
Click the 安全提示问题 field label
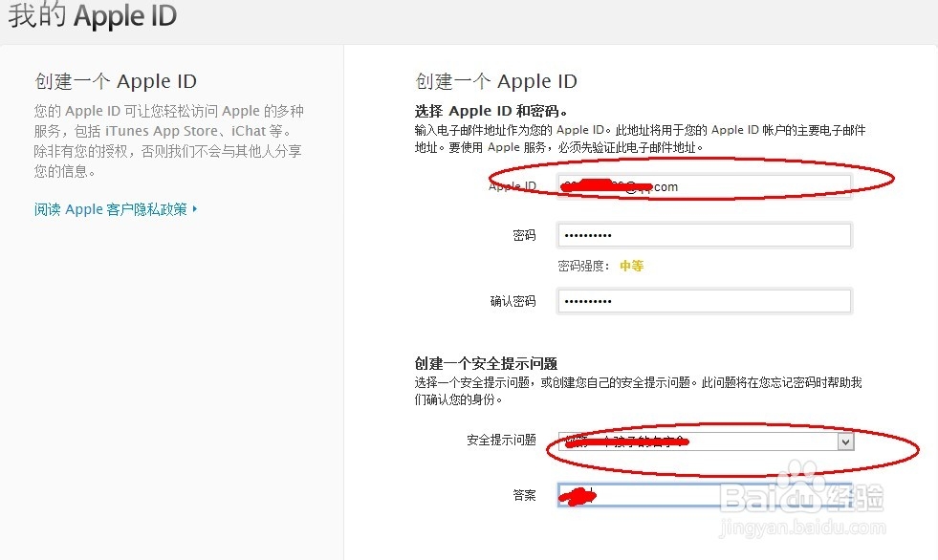pyautogui.click(x=501, y=440)
